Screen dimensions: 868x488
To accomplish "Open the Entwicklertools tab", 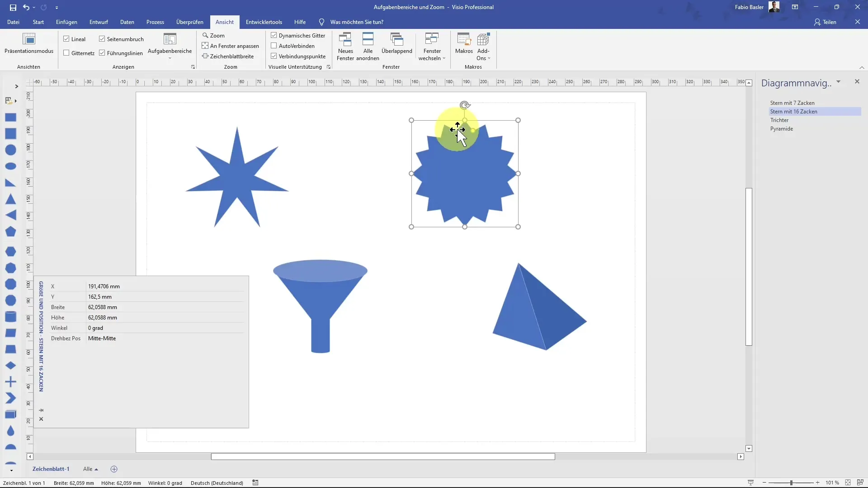I will [x=264, y=22].
